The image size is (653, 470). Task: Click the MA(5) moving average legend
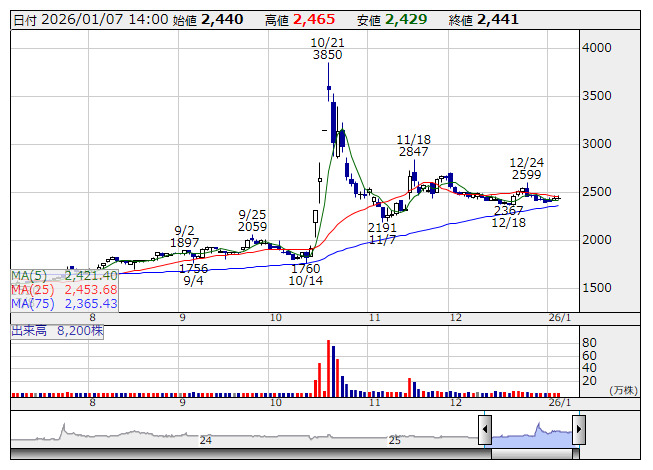pos(65,275)
